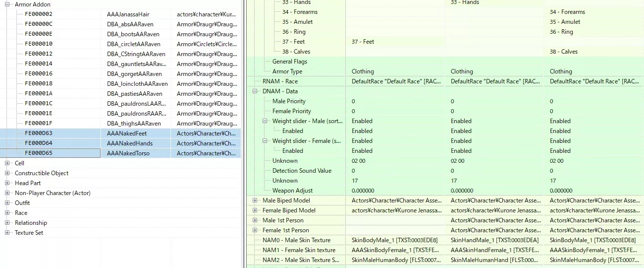The image size is (644, 268).
Task: Select record FE000014 DBA_gauntletsAARaven
Action: point(121,64)
